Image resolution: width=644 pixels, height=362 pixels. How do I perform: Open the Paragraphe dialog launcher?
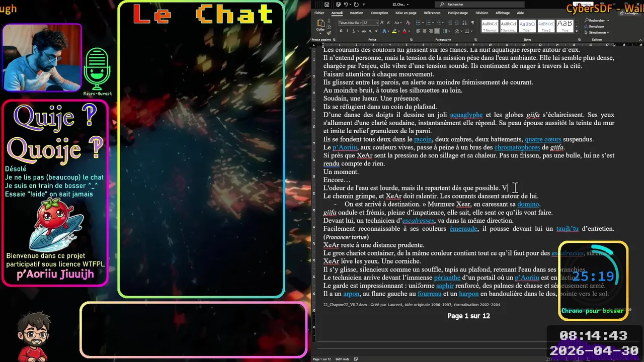475,39
